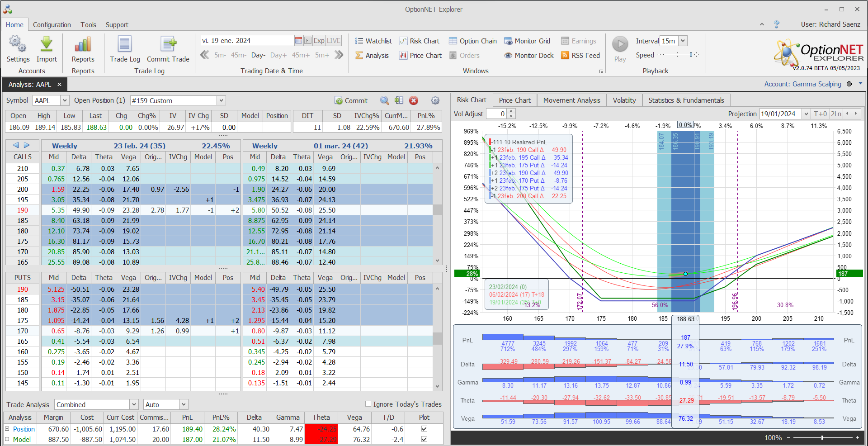The image size is (868, 446).
Task: Open the calendar date picker icon
Action: 298,41
